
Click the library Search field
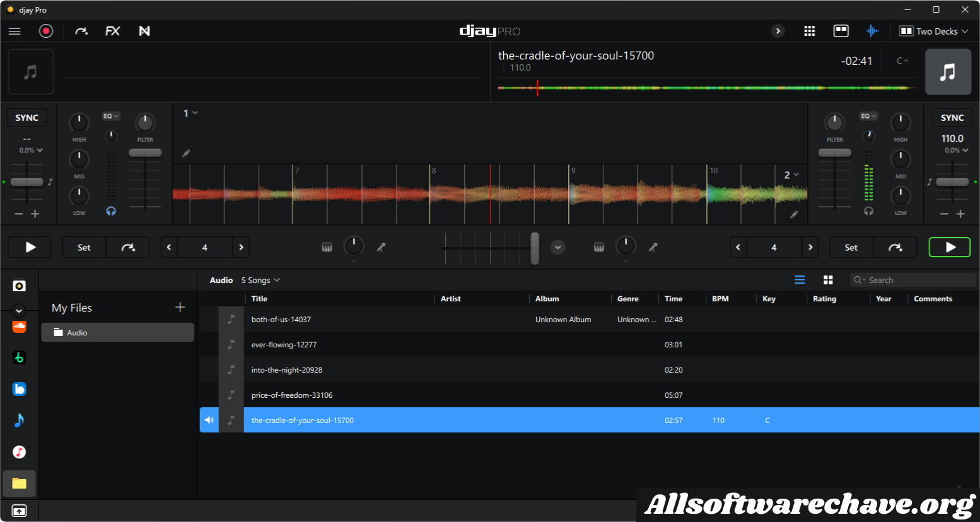913,280
